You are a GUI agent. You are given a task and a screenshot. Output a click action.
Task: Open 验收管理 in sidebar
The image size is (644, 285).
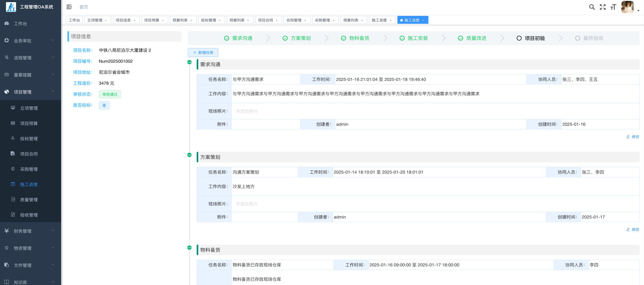(29, 215)
